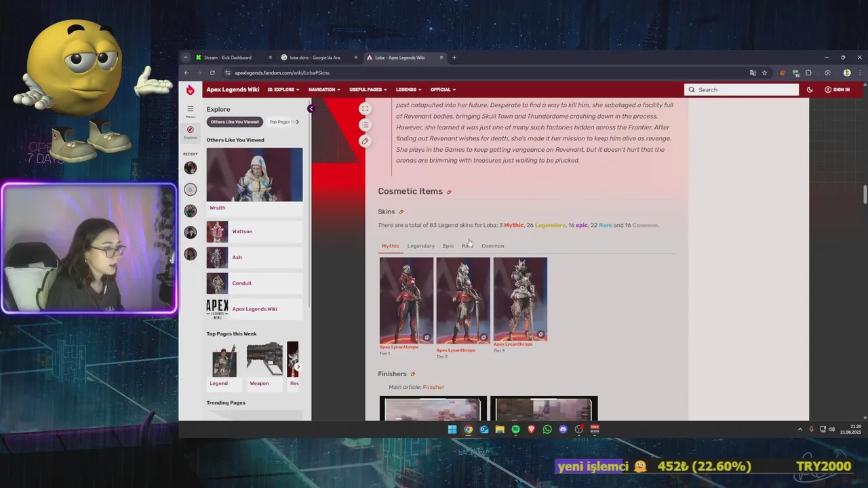Collapse the Explore panel with purple arrow

pos(311,109)
